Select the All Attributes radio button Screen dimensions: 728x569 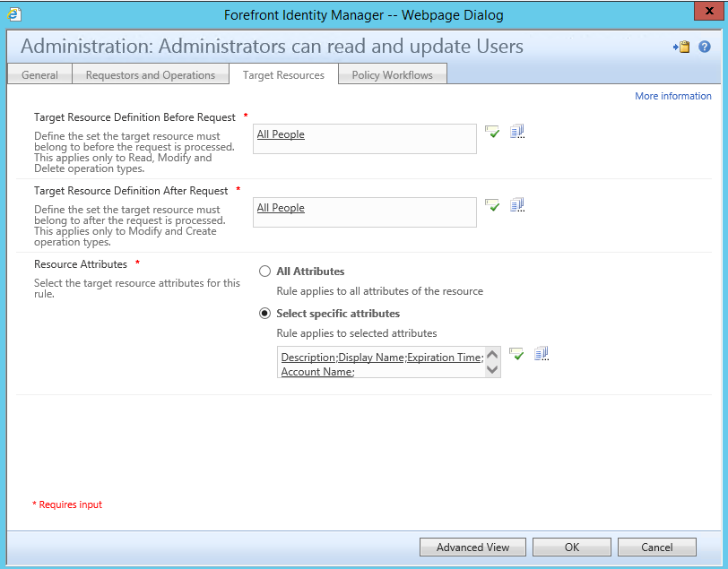(x=264, y=271)
